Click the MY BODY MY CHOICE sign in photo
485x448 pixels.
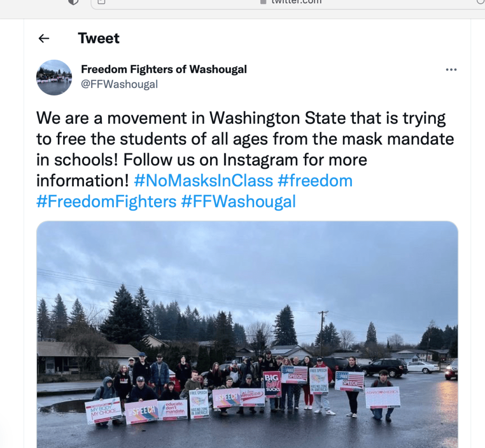(103, 411)
